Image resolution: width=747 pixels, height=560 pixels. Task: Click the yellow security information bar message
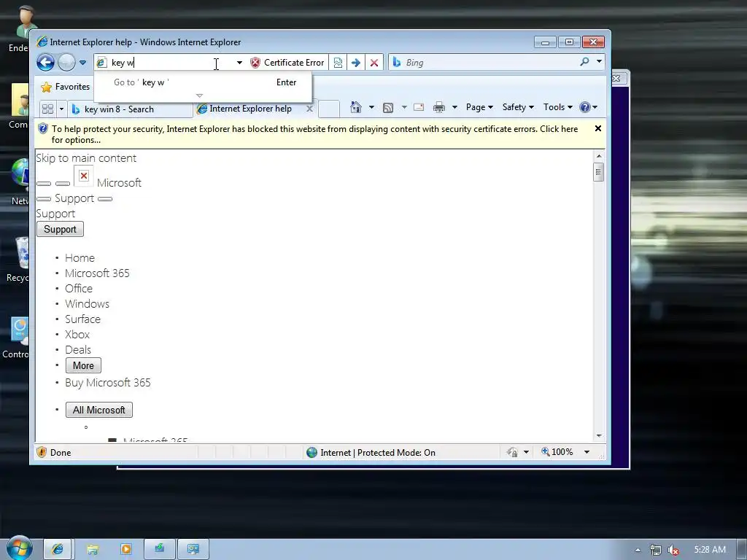[x=314, y=134]
